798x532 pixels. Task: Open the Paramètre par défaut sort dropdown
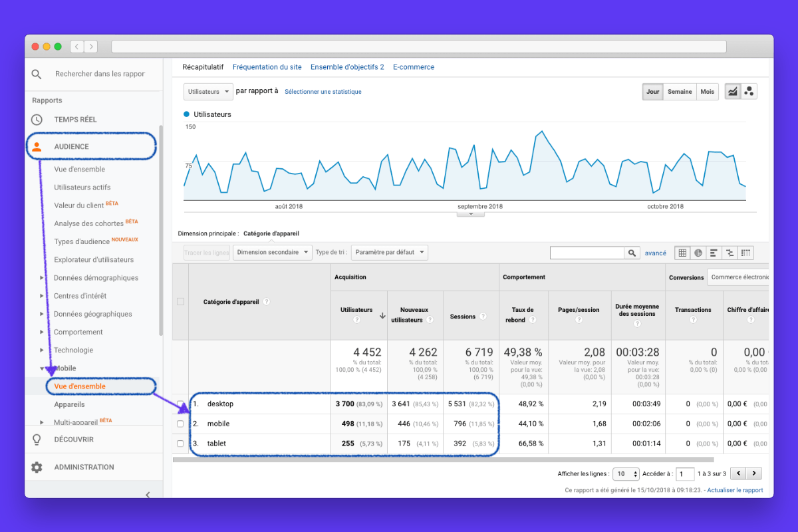coord(389,253)
